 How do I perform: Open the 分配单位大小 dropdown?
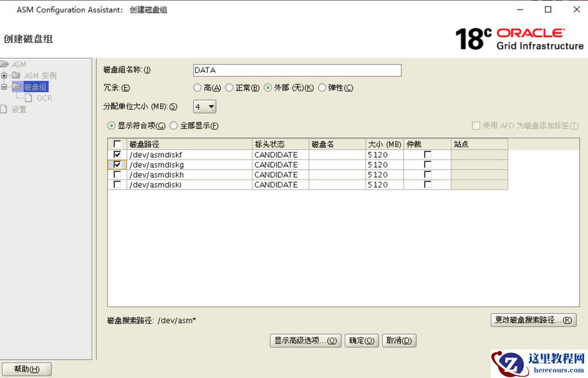click(x=205, y=107)
